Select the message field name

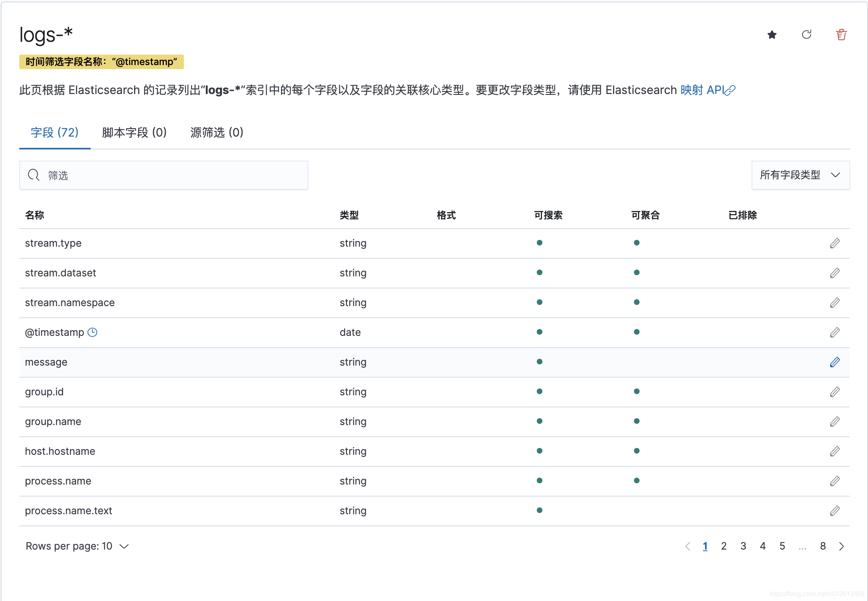(x=46, y=362)
